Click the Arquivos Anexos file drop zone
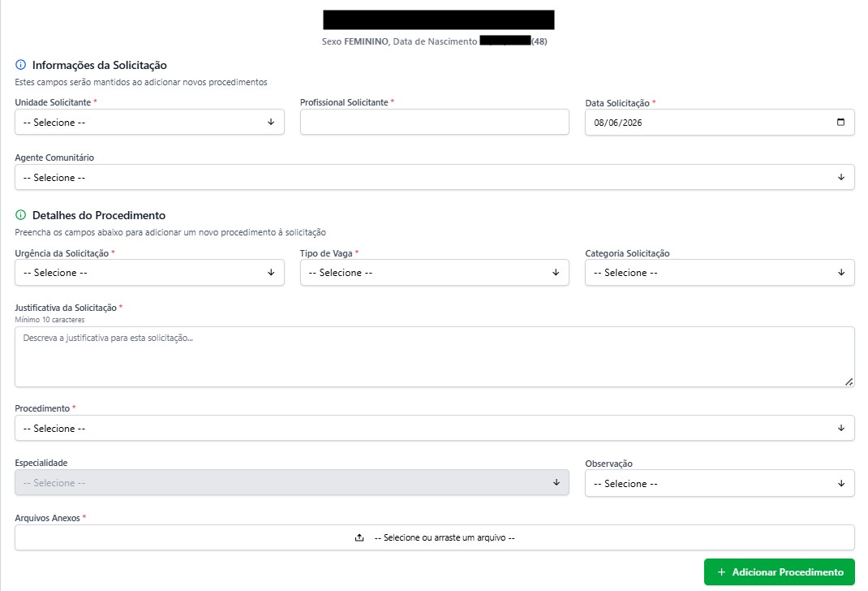Screen dimensions: 868x591 click(435, 538)
